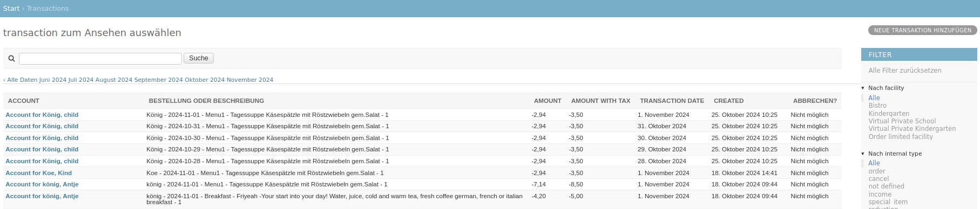980x209 pixels.
Task: Open König, child account for 2024-10-28 order
Action: (x=42, y=161)
